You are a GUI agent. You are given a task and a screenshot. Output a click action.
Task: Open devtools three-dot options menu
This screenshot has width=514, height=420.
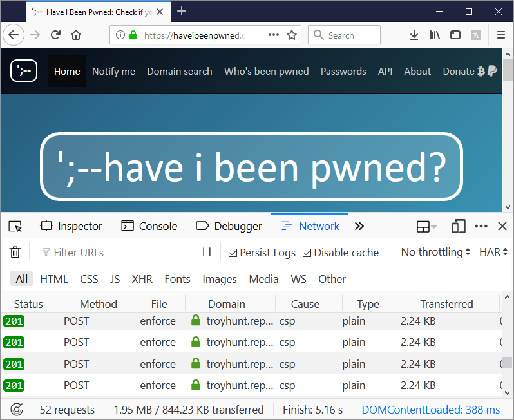click(481, 226)
